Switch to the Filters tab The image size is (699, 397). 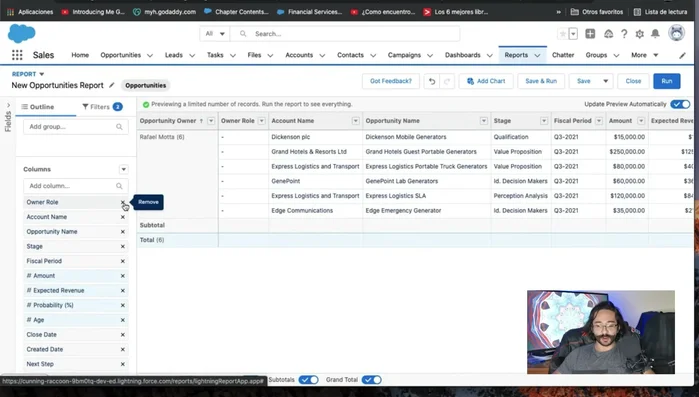tap(102, 107)
